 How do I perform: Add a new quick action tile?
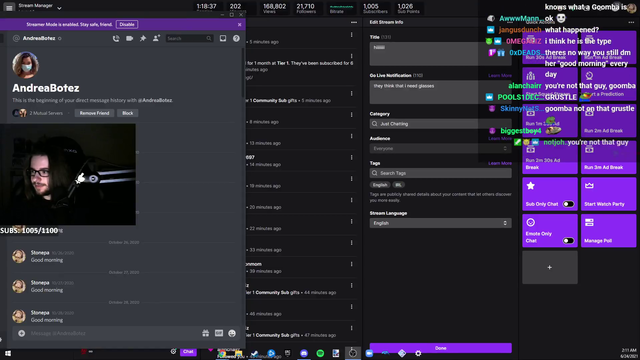(x=550, y=267)
